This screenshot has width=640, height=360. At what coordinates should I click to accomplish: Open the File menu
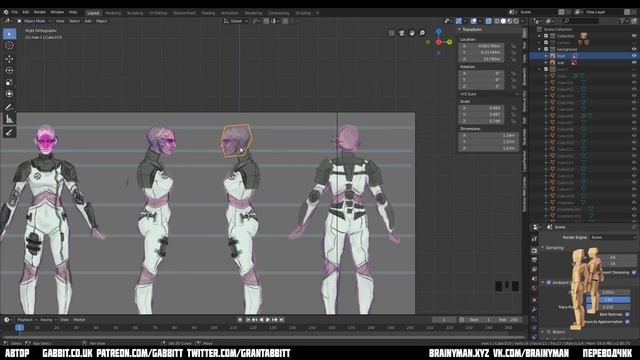click(x=15, y=12)
